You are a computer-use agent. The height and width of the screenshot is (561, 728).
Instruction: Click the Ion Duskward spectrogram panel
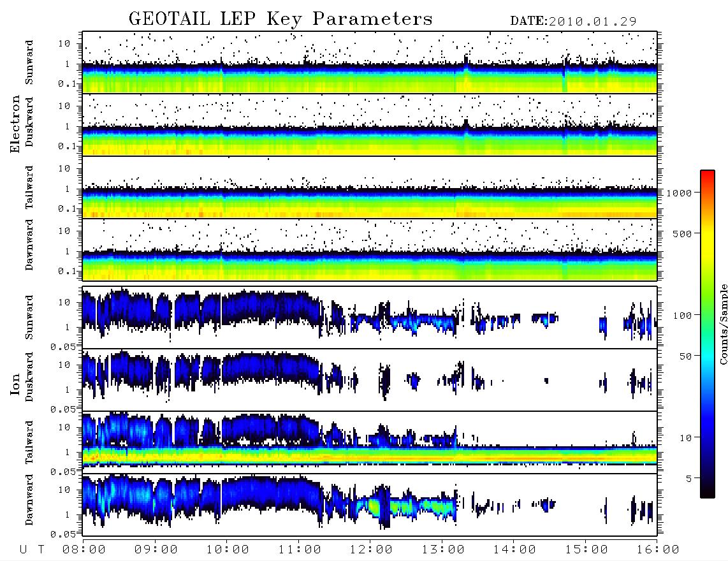click(x=370, y=380)
